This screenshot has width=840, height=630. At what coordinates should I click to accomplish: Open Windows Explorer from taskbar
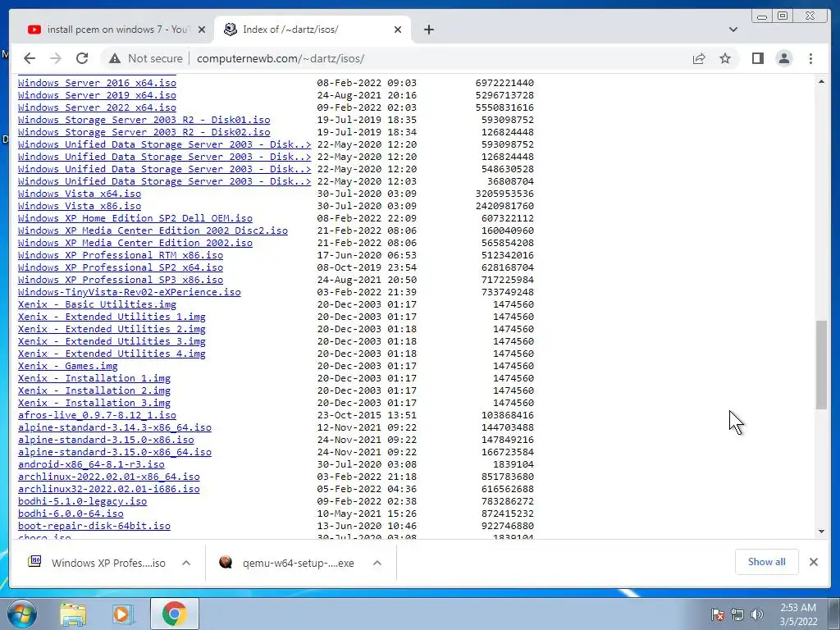[x=73, y=614]
